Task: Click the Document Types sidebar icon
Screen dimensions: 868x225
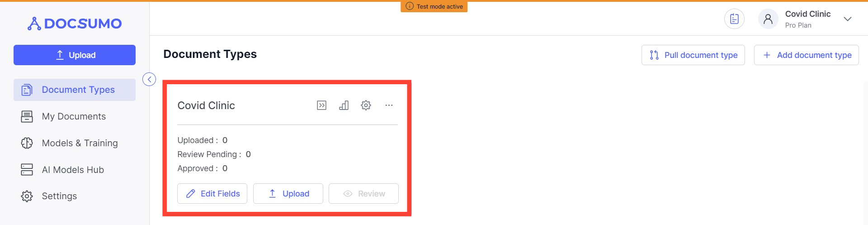Action: (27, 90)
